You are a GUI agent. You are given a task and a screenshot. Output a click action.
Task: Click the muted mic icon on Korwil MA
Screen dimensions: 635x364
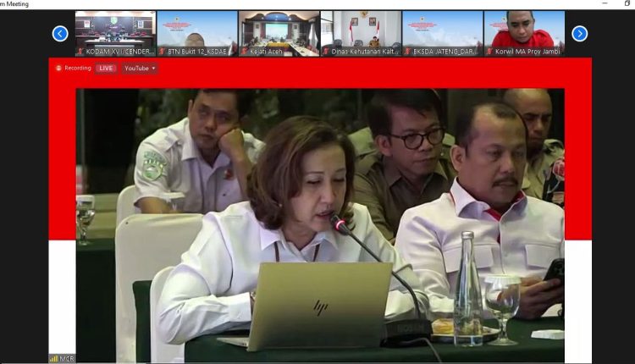click(489, 52)
